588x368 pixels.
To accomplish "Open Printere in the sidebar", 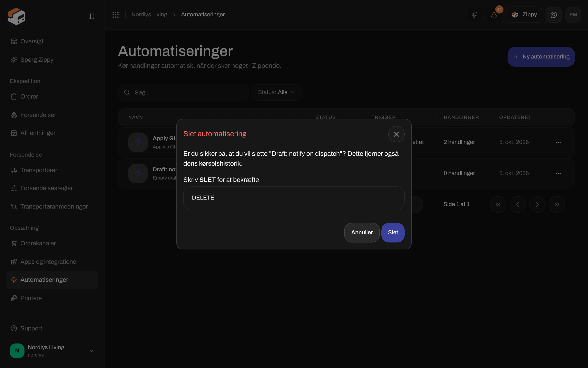I will click(52, 298).
